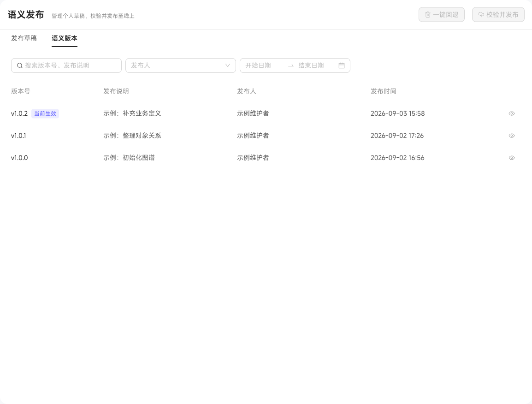Click 示例维护者 in the v1.0.0 row
The height and width of the screenshot is (404, 532).
tap(253, 158)
